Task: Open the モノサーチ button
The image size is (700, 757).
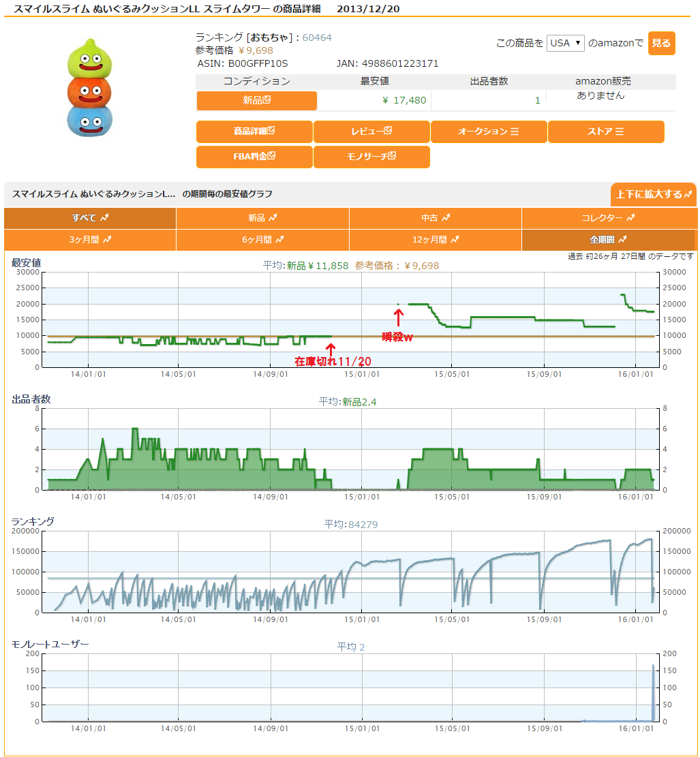Action: 371,157
